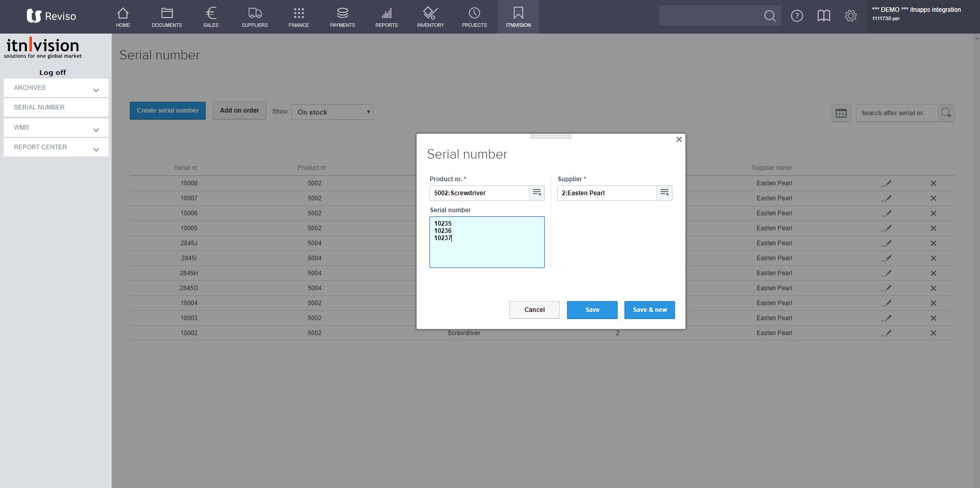This screenshot has height=488, width=980.
Task: Open the Product nr. lookup list icon
Action: 537,193
